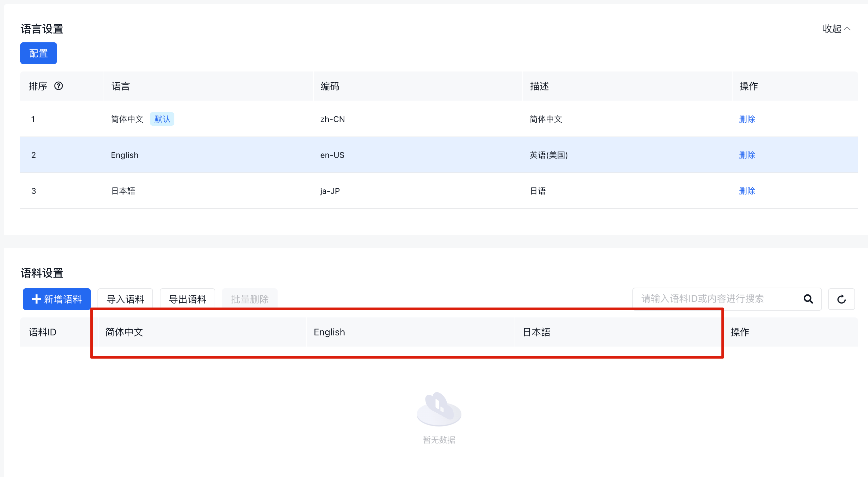Click the 语料ID column header

[43, 332]
